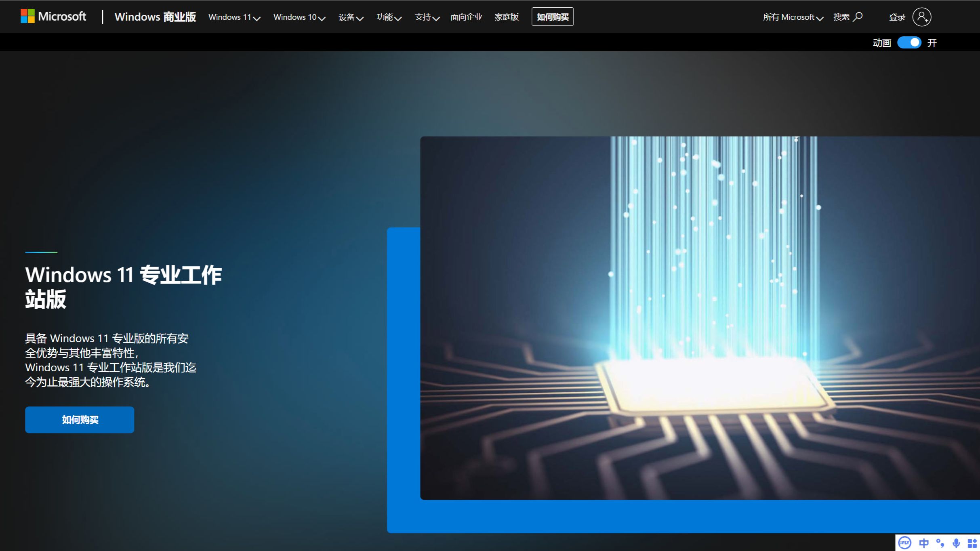Toggle the iFLY punctuation mode icon
The width and height of the screenshot is (980, 551).
pos(940,543)
